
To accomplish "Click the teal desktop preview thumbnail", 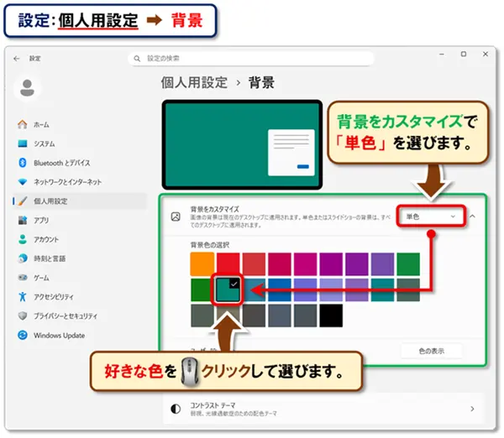I will pyautogui.click(x=242, y=144).
